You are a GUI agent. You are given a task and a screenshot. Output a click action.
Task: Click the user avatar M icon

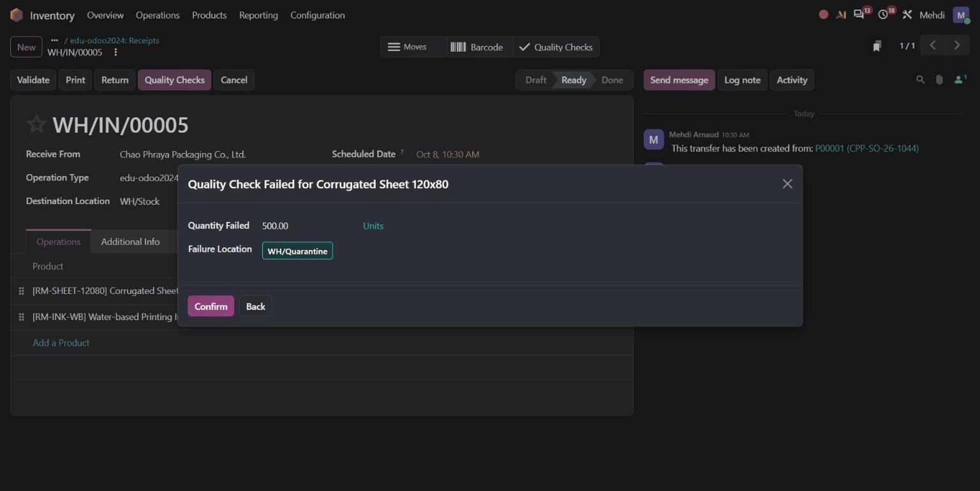[x=961, y=15]
